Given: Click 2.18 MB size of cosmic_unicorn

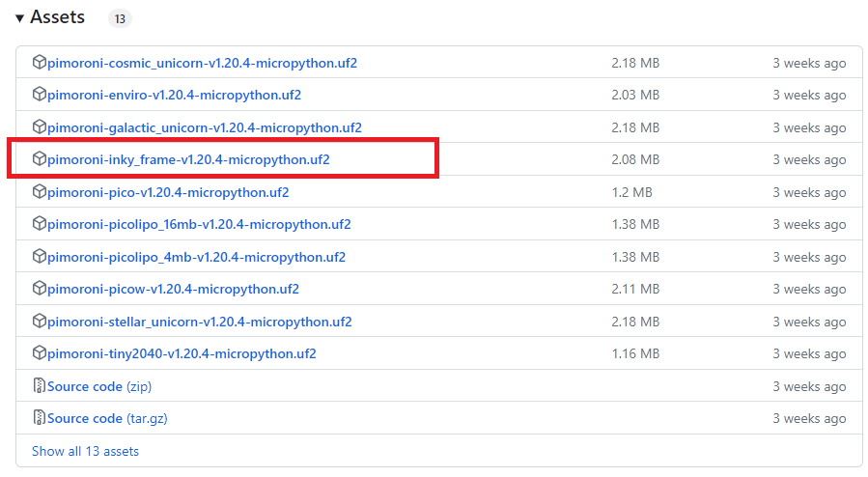Looking at the screenshot, I should coord(635,63).
